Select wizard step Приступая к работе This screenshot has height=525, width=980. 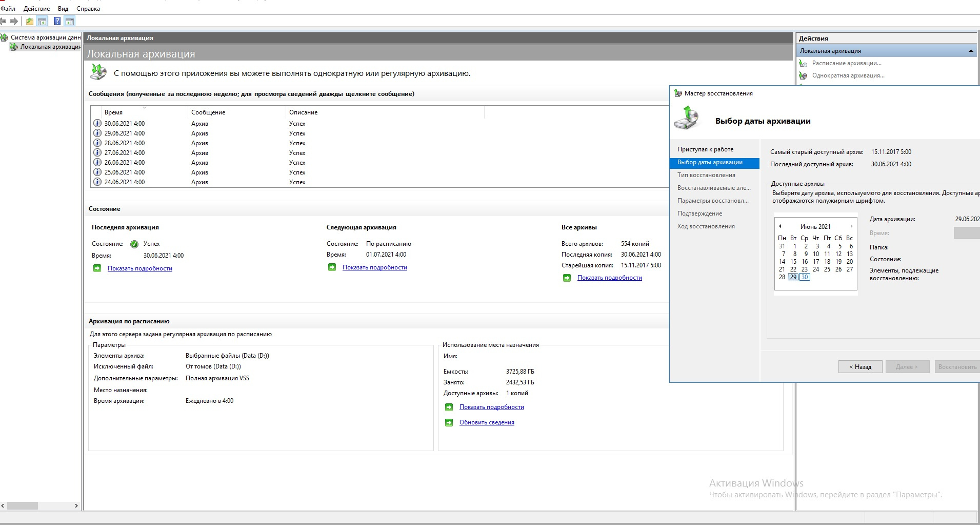click(705, 149)
